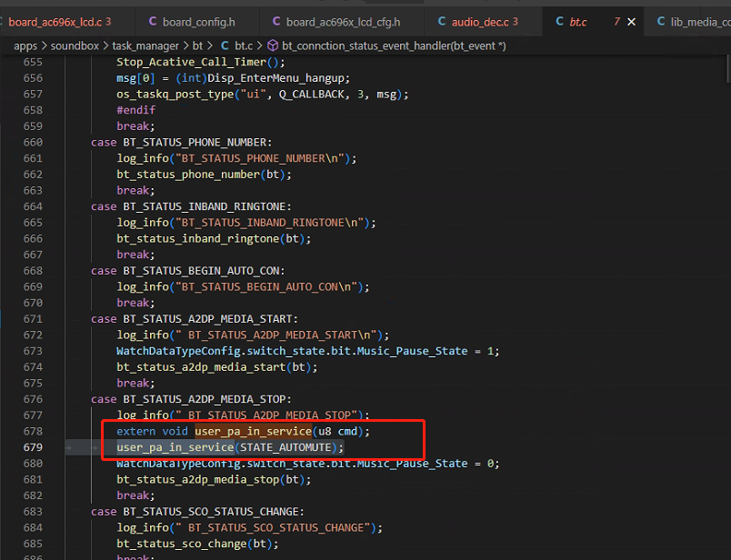Click bt_status_a2dp_media_start call on line 674
This screenshot has height=560, width=731.
pyautogui.click(x=201, y=367)
